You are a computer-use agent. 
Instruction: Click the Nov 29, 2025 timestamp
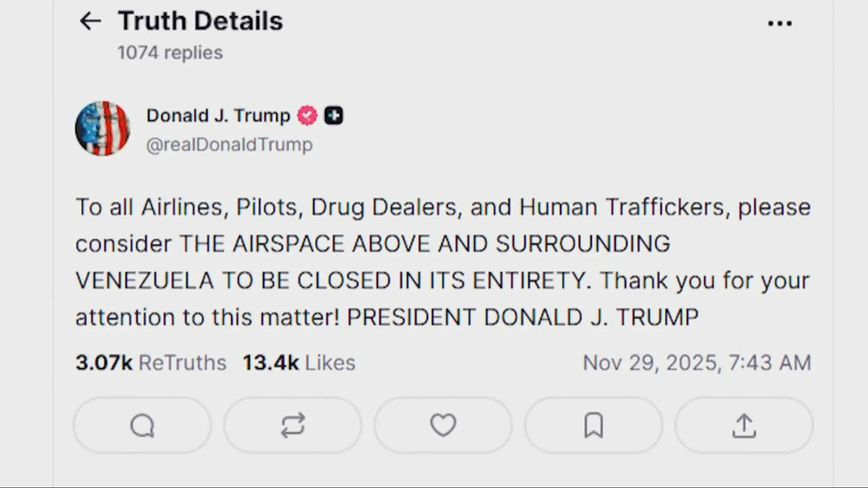(x=697, y=363)
